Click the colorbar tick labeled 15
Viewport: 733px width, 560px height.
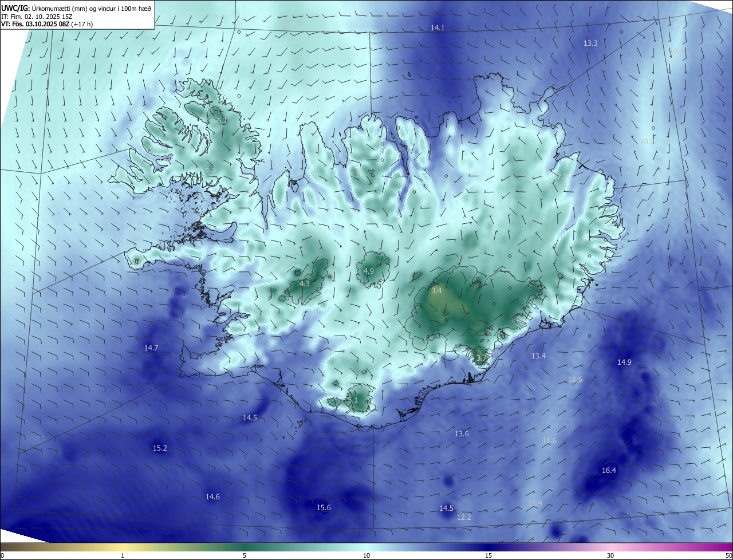[x=488, y=555]
